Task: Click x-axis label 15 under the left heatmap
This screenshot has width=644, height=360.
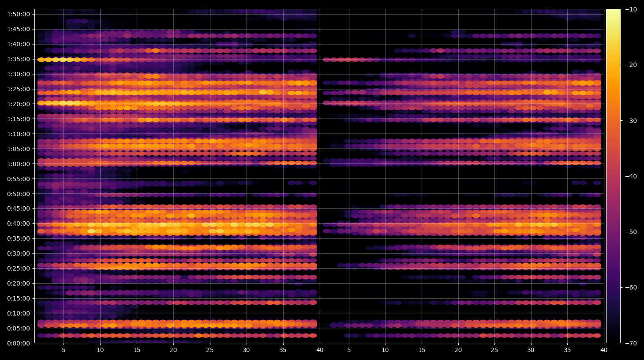Action: 137,350
